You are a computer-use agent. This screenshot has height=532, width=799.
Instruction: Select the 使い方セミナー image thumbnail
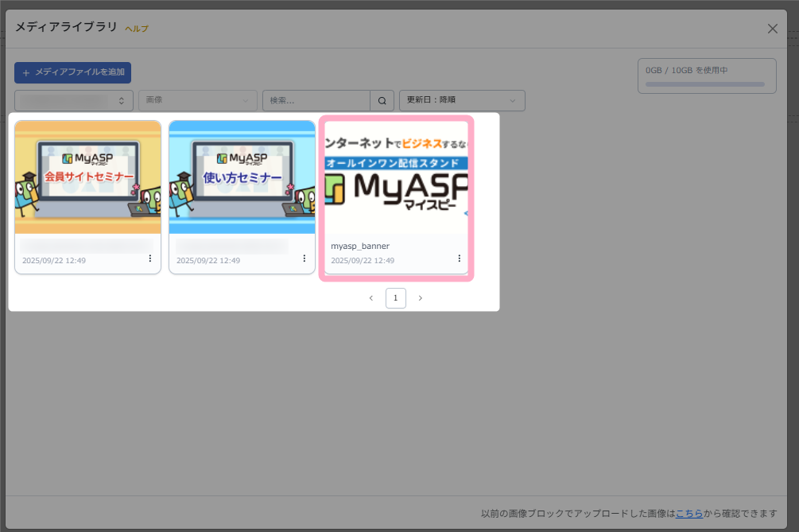(242, 177)
